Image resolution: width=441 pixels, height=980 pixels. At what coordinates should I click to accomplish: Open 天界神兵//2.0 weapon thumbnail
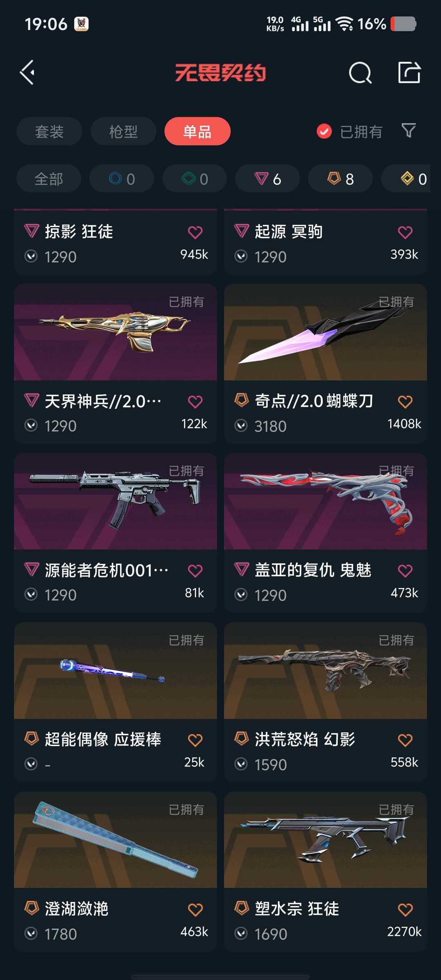click(116, 332)
